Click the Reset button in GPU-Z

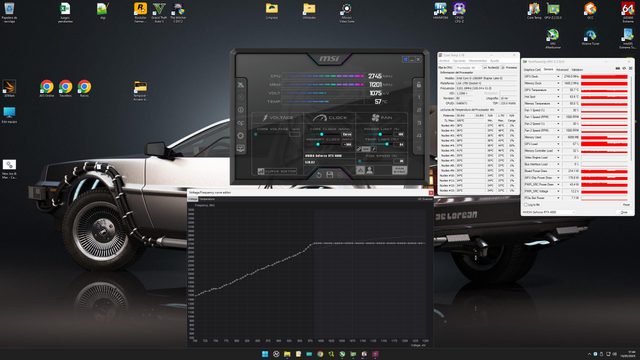click(626, 205)
